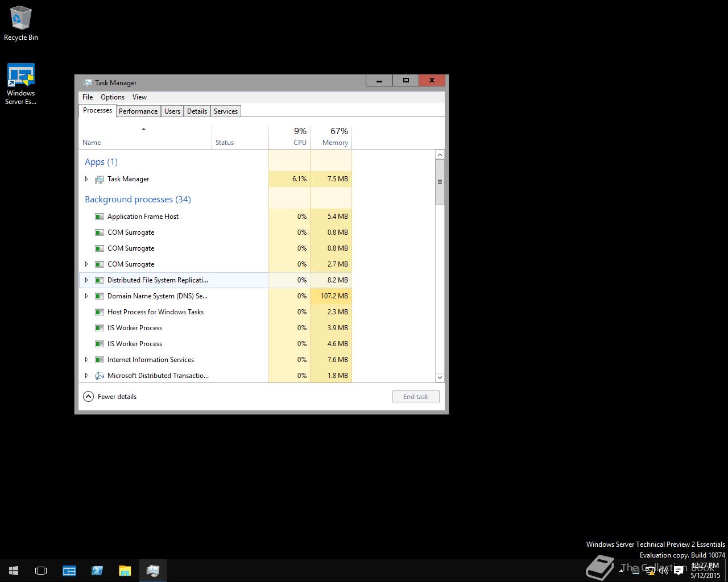Expand the Internet Information Services row
The width and height of the screenshot is (728, 582).
[86, 360]
